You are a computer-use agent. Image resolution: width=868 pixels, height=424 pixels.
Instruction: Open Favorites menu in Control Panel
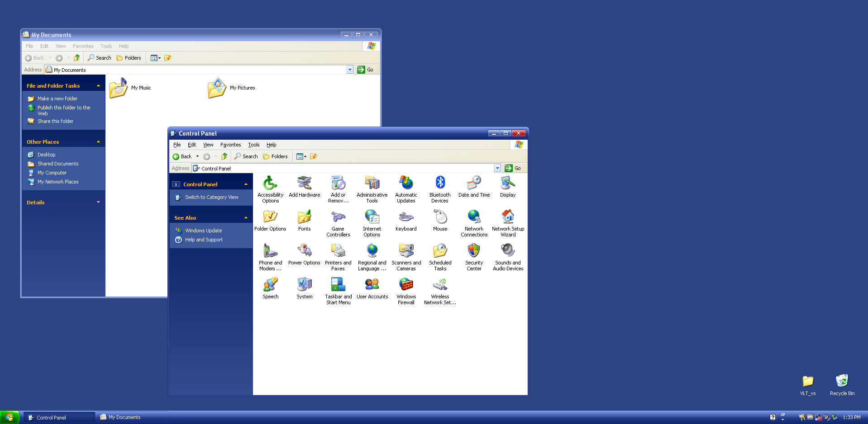click(230, 145)
